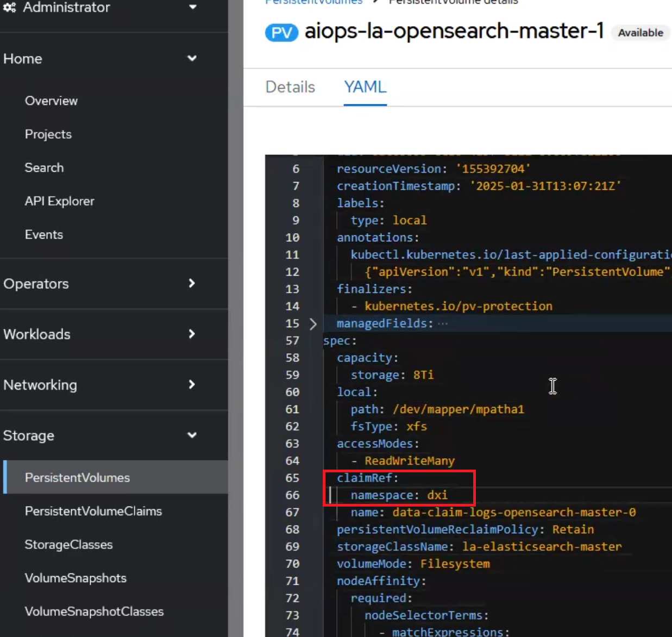Open PersistentVolumeClaims page
Image resolution: width=672 pixels, height=637 pixels.
point(93,511)
